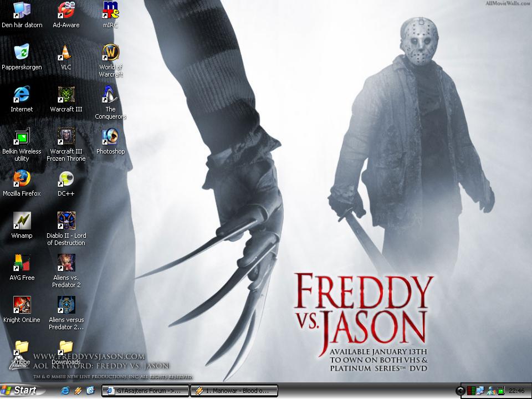
Task: Select the DC++ desktop shortcut
Action: tap(66, 183)
